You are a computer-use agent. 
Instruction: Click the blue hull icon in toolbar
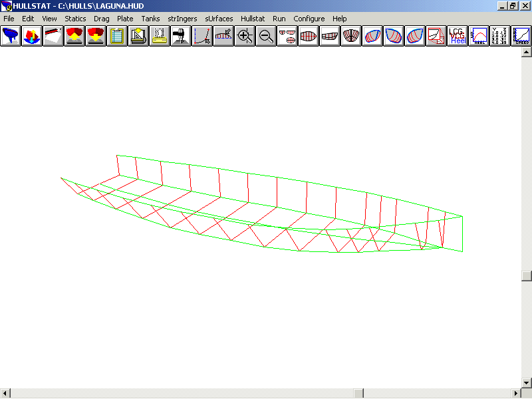click(10, 36)
